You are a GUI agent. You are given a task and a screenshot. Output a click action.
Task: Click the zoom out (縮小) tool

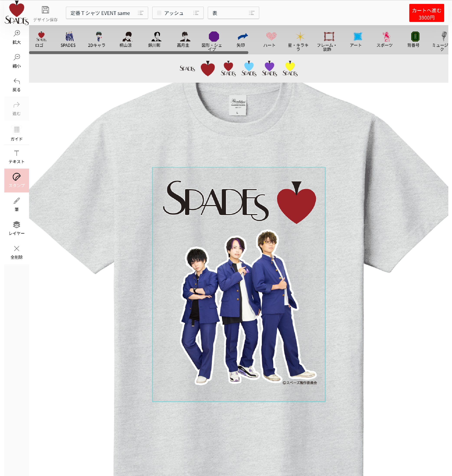coord(17,61)
